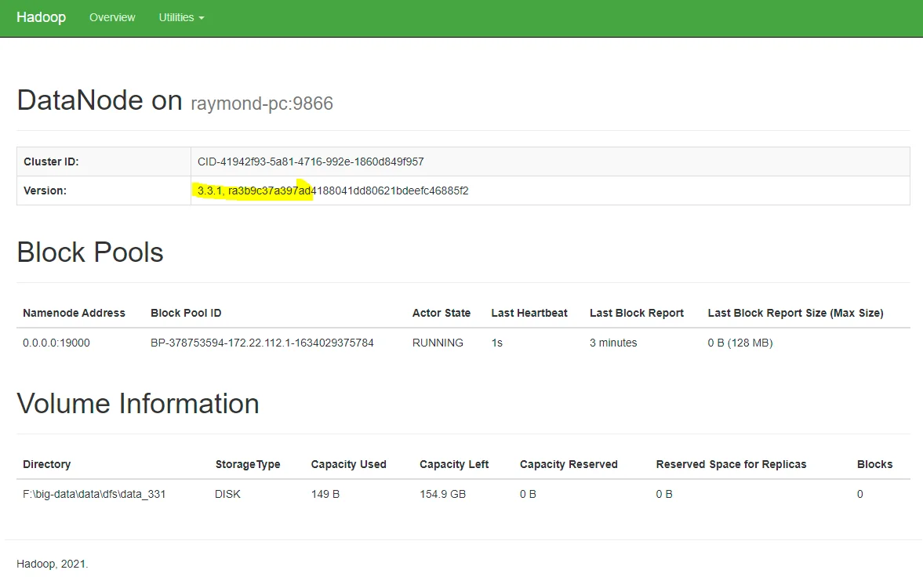This screenshot has height=588, width=923.
Task: Click the Hadoop, 2021 footer text
Action: (x=53, y=564)
